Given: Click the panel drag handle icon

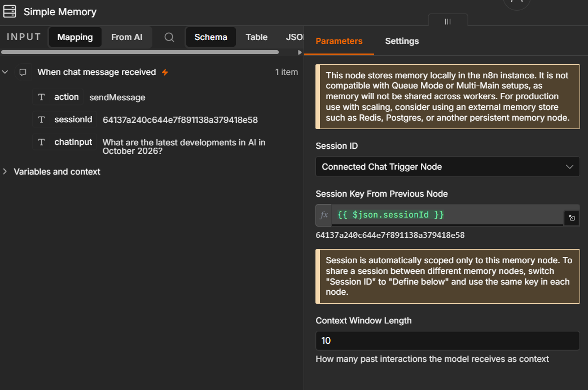Looking at the screenshot, I should [x=447, y=21].
